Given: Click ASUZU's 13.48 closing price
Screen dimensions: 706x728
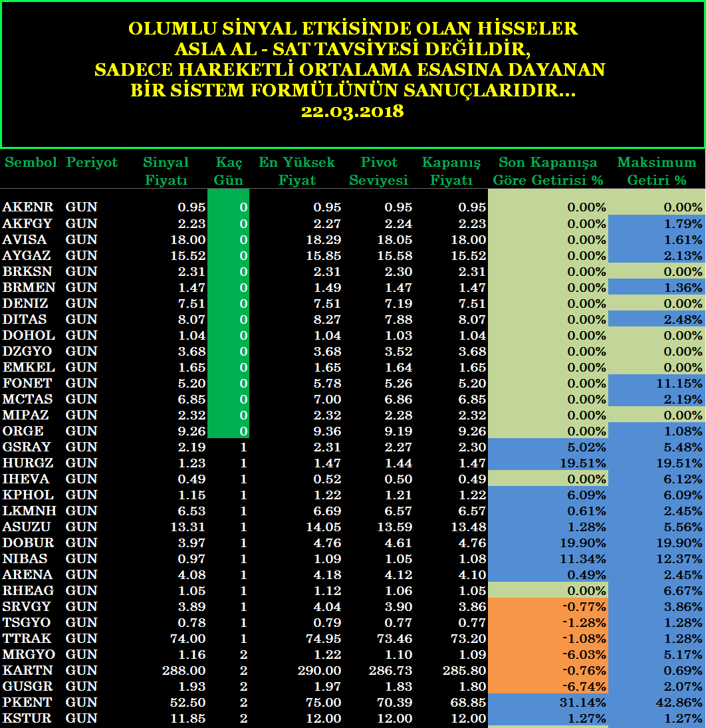Looking at the screenshot, I should 469,527.
